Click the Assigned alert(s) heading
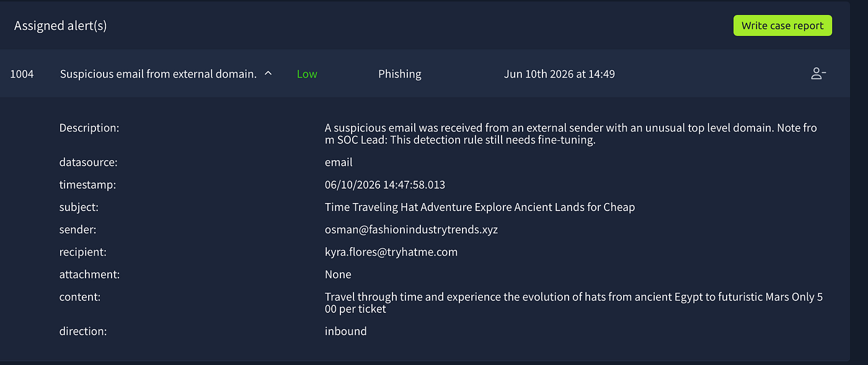The image size is (868, 365). (x=60, y=26)
